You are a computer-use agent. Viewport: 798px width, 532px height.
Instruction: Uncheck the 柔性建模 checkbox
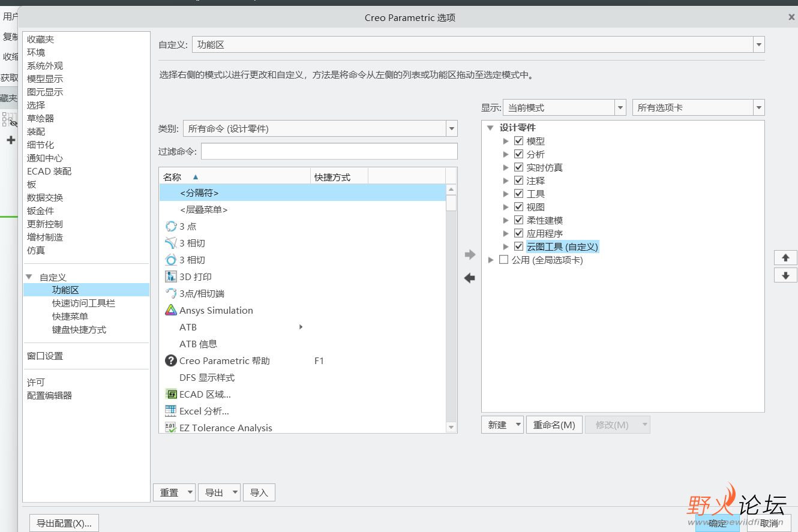coord(519,220)
